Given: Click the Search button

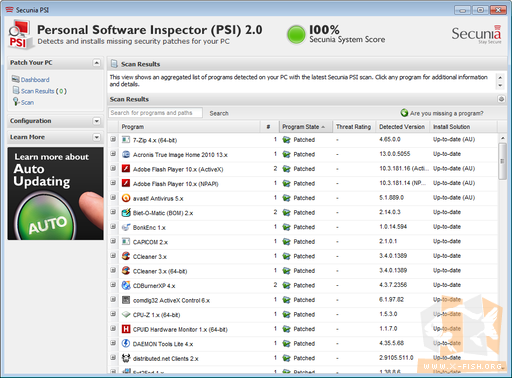Looking at the screenshot, I should click(x=219, y=113).
